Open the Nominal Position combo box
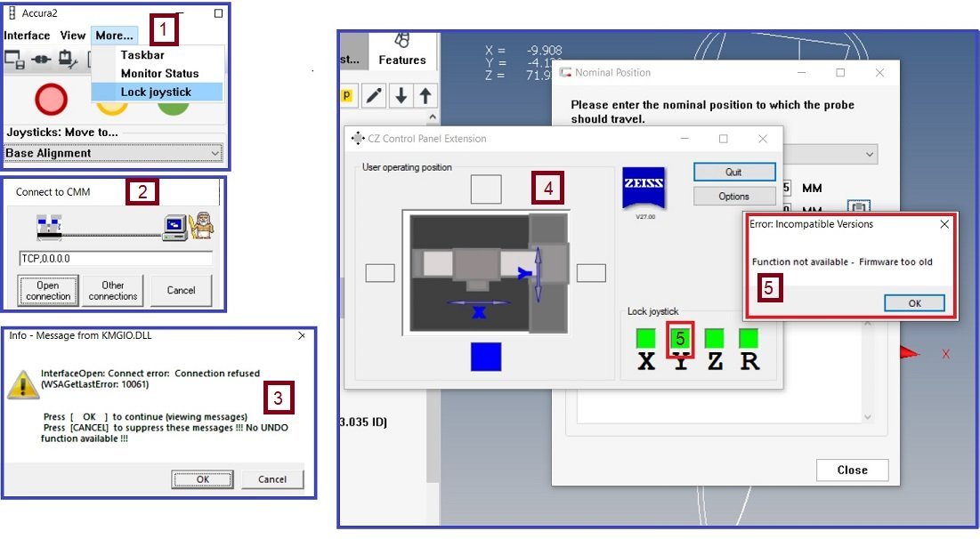980x539 pixels. pyautogui.click(x=830, y=154)
